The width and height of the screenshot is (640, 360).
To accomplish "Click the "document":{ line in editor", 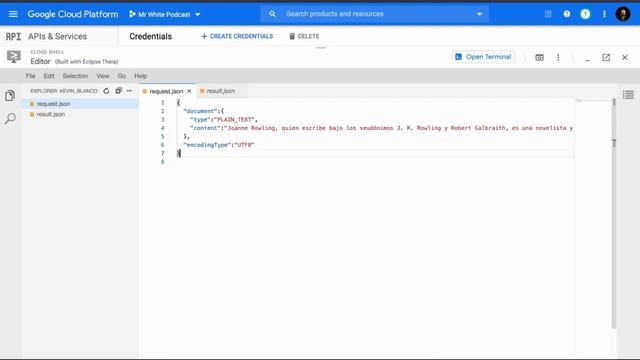I will pyautogui.click(x=204, y=111).
